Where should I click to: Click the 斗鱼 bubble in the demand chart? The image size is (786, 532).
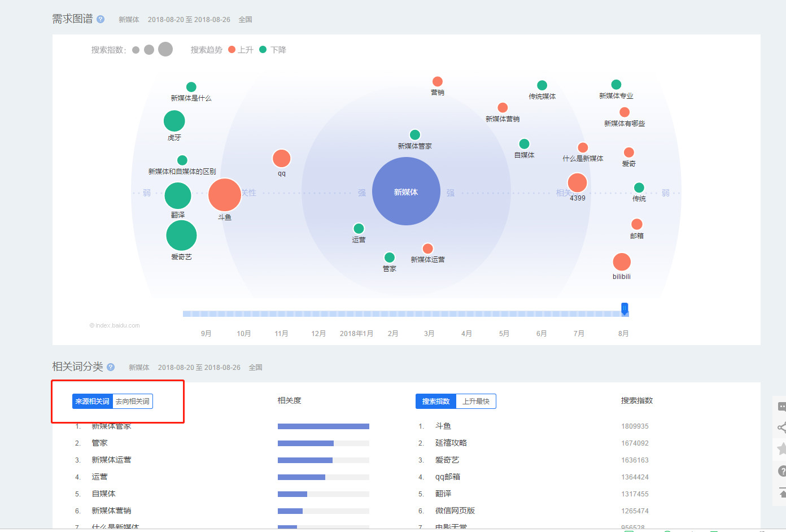pyautogui.click(x=225, y=195)
